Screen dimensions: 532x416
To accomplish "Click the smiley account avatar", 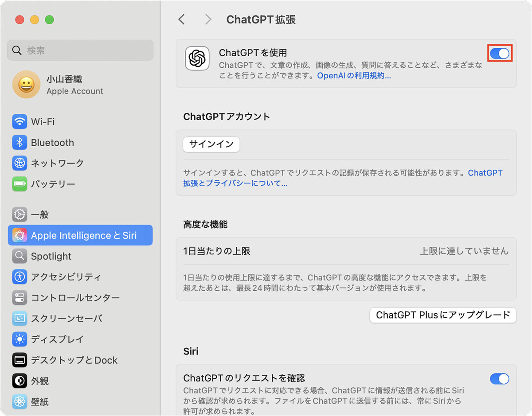I will [26, 84].
